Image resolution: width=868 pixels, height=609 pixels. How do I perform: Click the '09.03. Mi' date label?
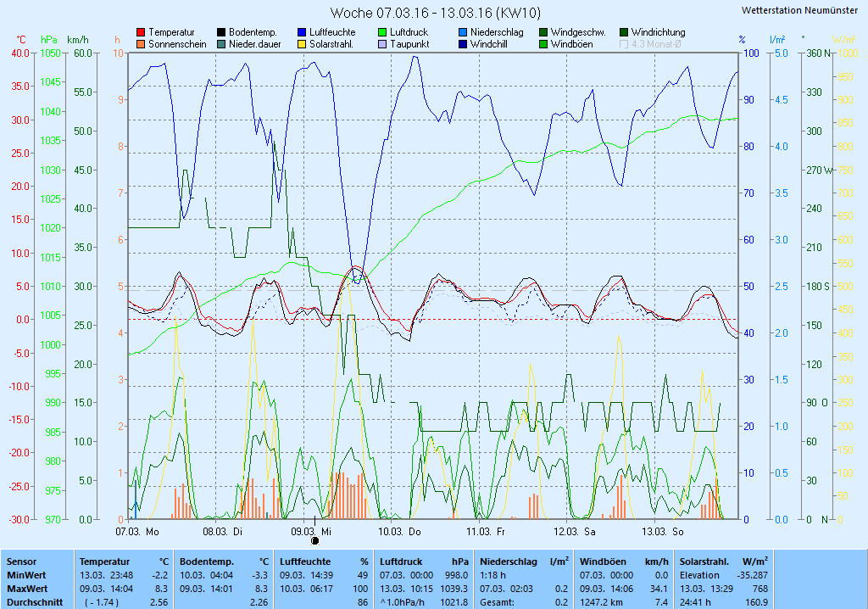coord(311,532)
